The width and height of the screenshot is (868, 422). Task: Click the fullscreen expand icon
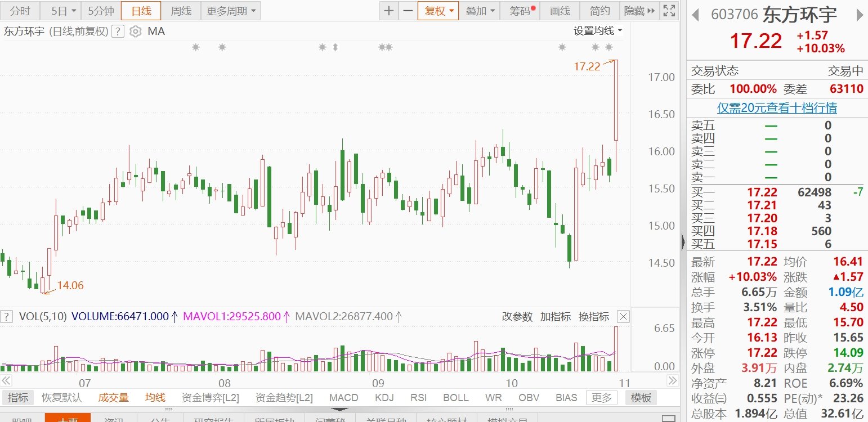pyautogui.click(x=669, y=11)
